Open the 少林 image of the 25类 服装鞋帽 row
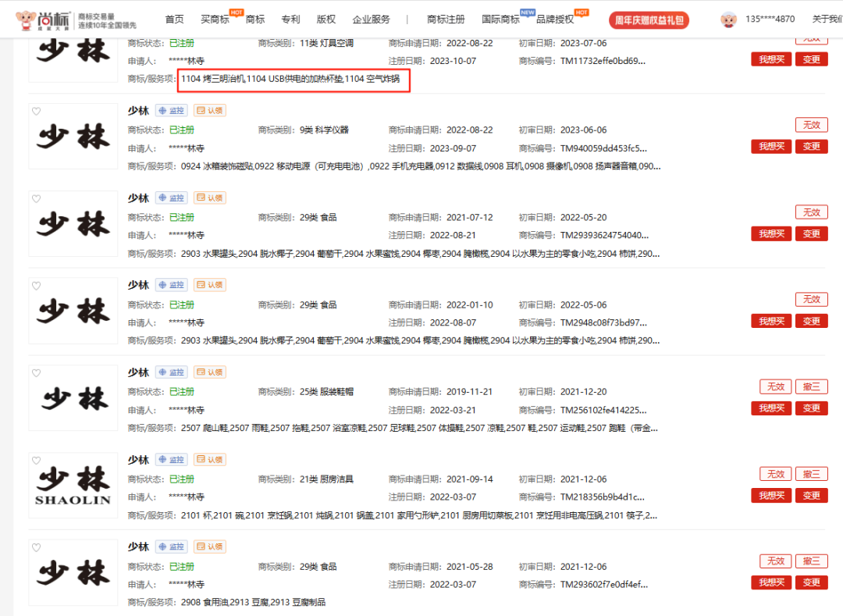Viewport: 843px width, 616px height. point(73,398)
